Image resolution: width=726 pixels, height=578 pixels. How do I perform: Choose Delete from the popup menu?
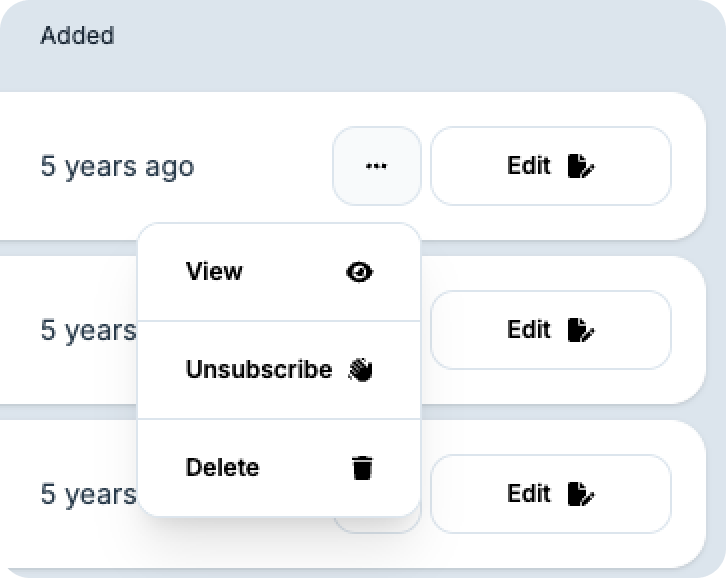click(279, 468)
